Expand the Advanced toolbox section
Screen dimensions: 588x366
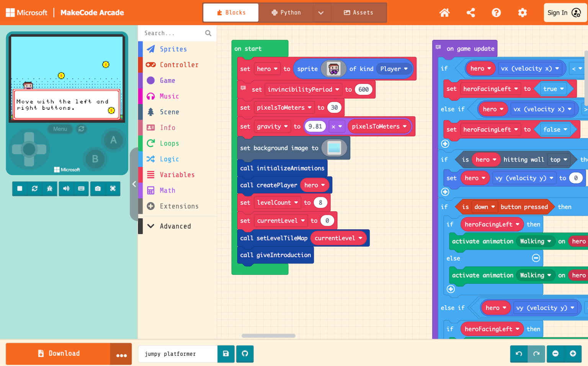[x=176, y=226]
